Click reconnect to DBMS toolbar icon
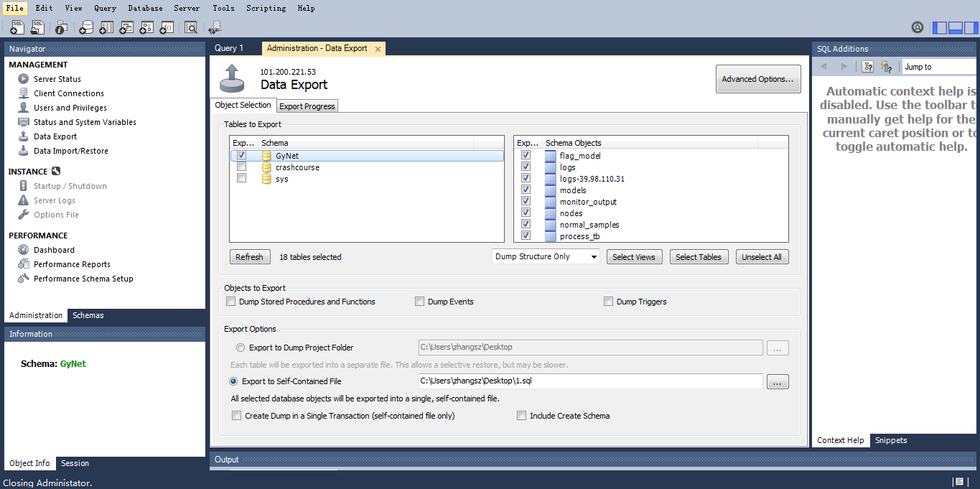This screenshot has width=980, height=489. click(x=215, y=28)
